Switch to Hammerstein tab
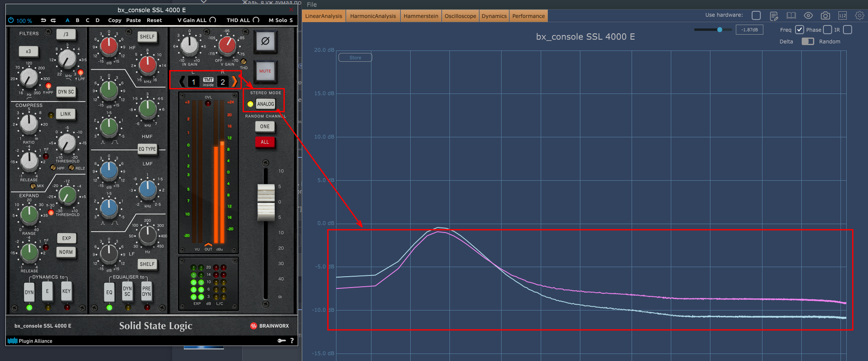 pyautogui.click(x=421, y=16)
